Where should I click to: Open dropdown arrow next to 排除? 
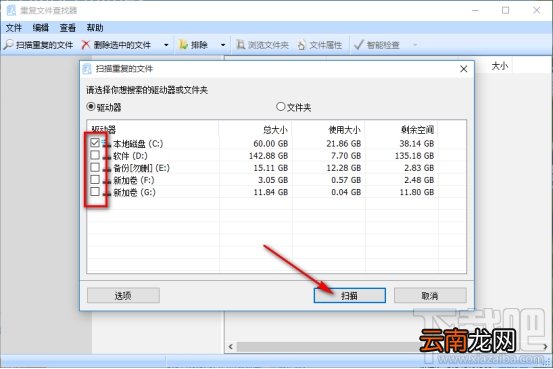click(x=223, y=45)
